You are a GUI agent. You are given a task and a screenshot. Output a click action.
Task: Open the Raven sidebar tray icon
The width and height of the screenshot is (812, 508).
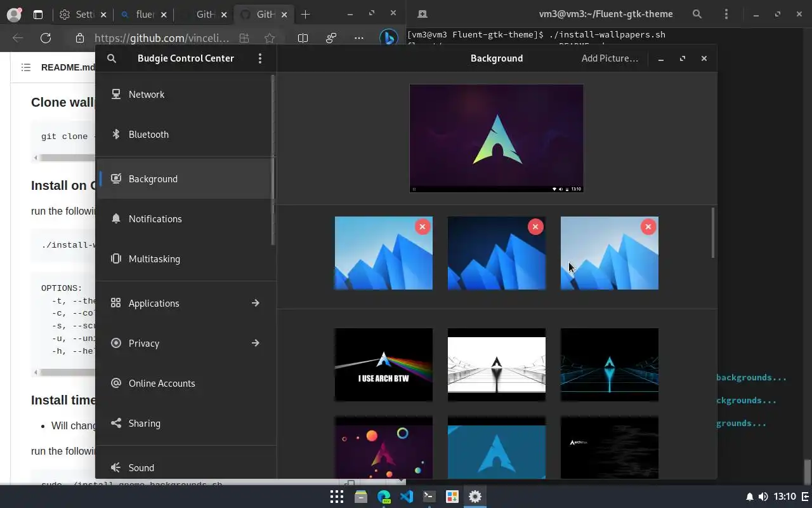point(804,497)
